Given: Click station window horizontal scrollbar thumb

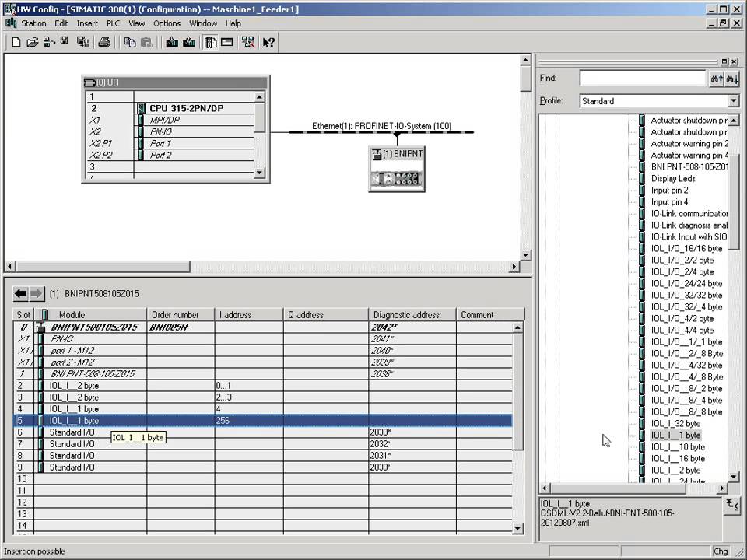Looking at the screenshot, I should pos(103,267).
